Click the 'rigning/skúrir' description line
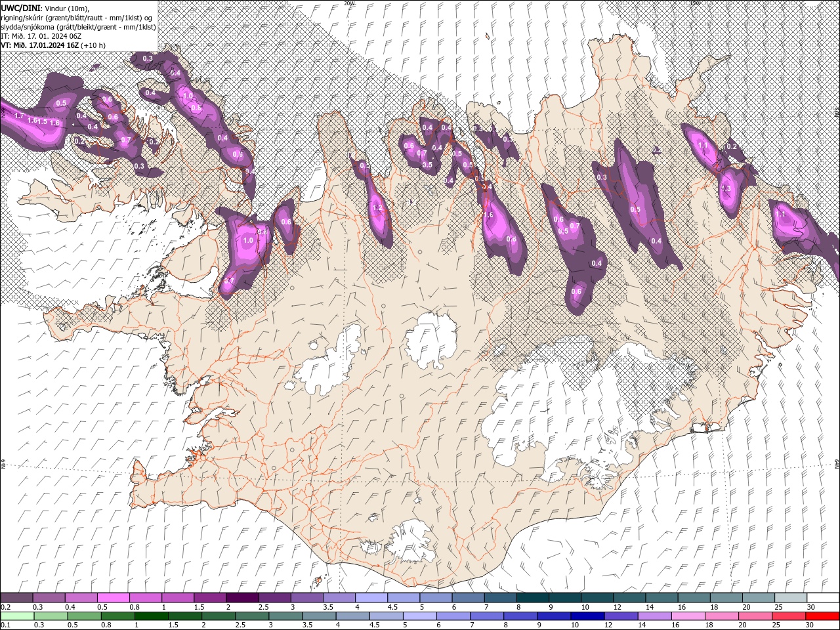The image size is (840, 630). coord(77,17)
